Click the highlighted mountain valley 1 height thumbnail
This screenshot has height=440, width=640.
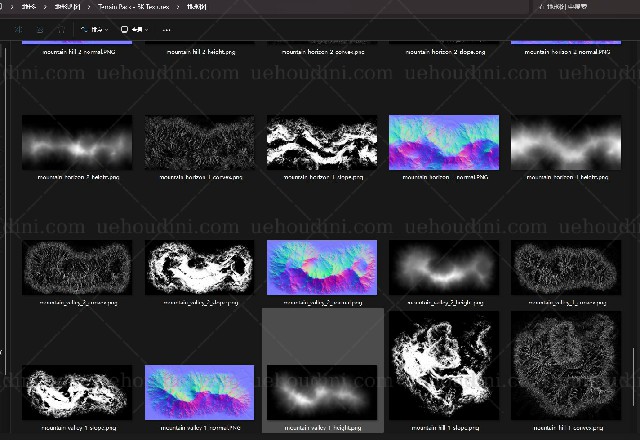322,392
